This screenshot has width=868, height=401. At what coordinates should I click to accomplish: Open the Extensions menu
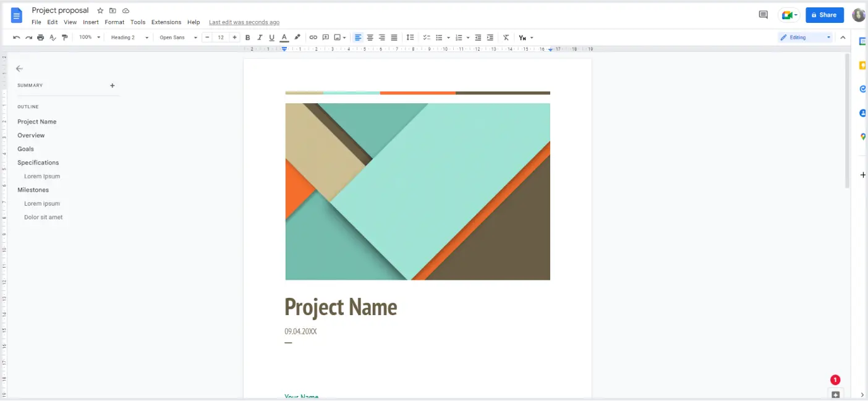[166, 22]
